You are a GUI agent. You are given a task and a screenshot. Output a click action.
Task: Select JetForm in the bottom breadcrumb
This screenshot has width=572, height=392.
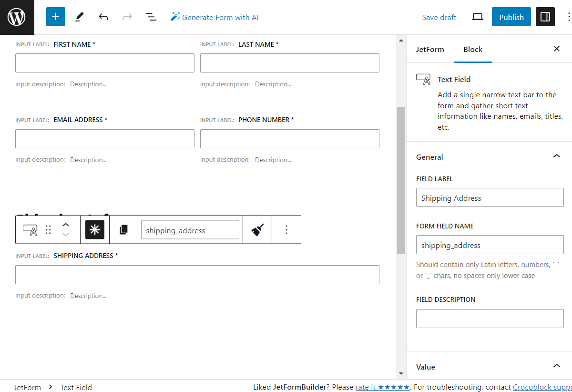tap(28, 387)
